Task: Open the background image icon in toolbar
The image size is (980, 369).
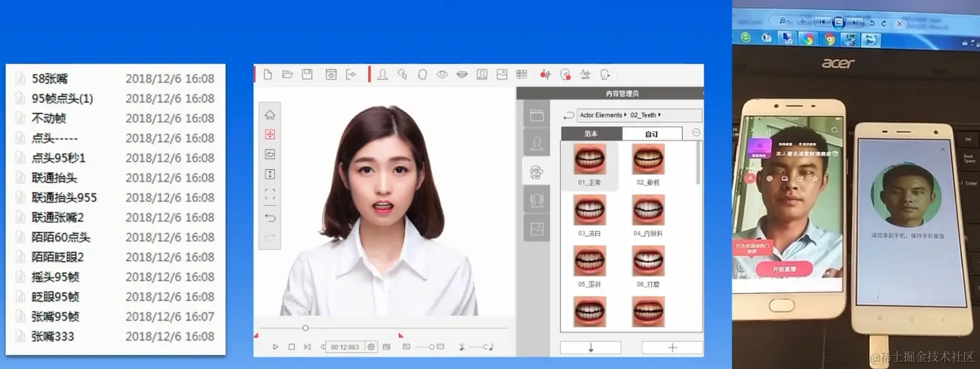Action: coord(502,75)
